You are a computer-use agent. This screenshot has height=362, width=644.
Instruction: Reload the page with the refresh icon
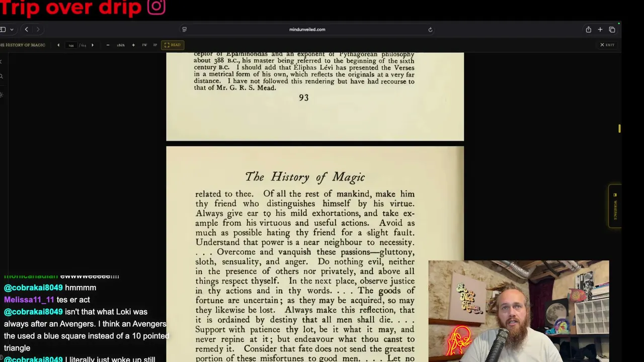(430, 30)
